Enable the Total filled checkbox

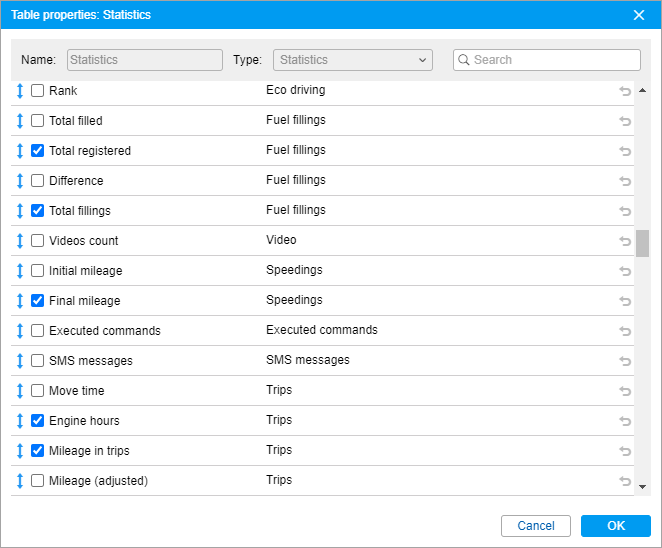(x=38, y=121)
